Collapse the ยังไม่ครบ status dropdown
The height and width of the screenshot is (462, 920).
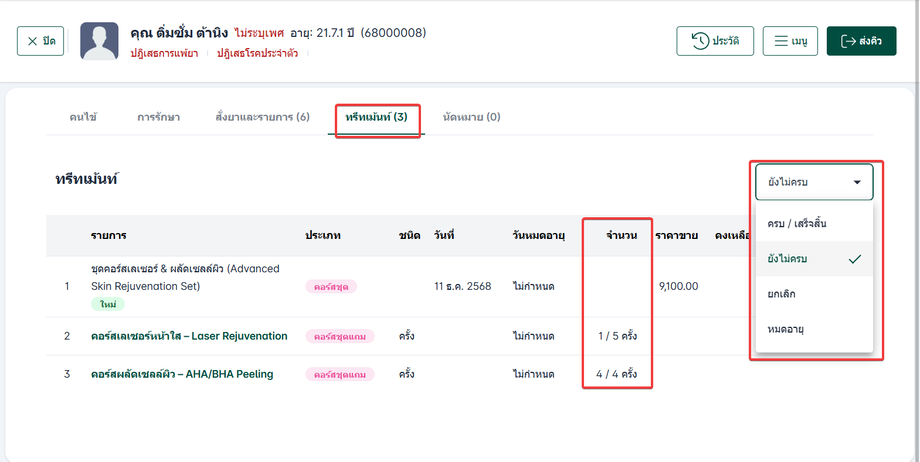[814, 182]
